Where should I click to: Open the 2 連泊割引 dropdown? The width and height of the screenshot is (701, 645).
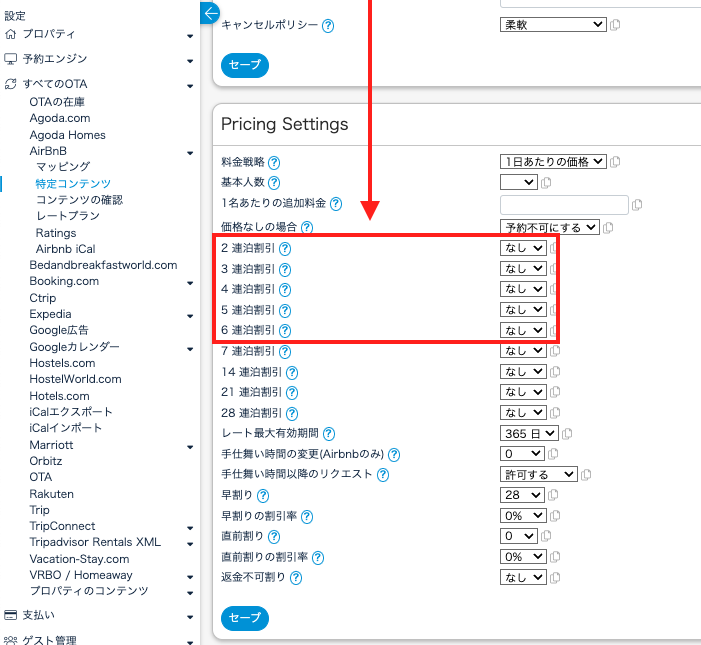pyautogui.click(x=523, y=248)
